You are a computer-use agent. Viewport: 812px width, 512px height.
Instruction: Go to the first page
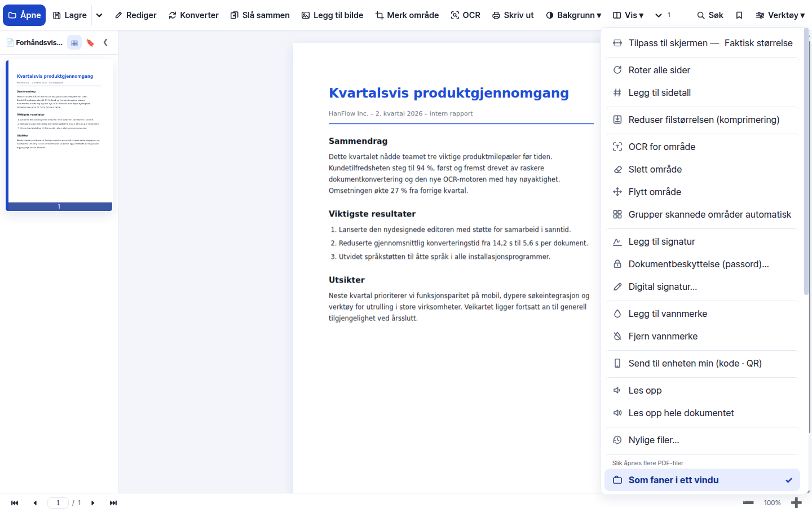pos(15,503)
